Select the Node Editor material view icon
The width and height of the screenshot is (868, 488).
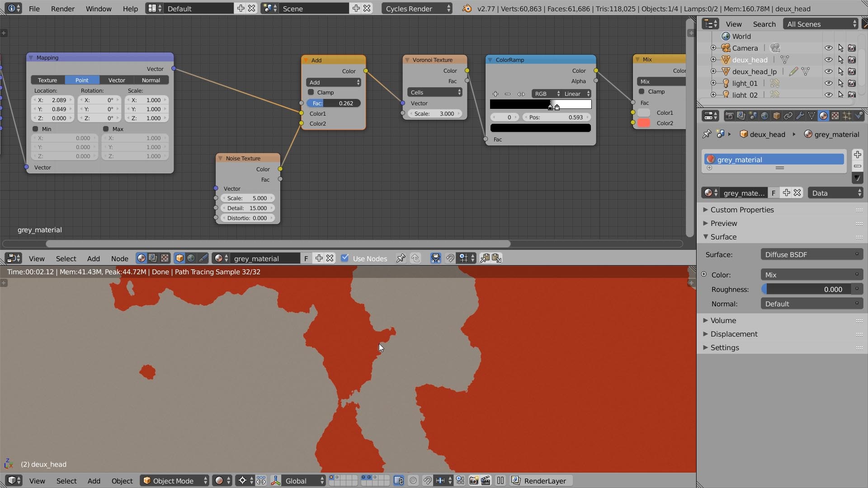click(x=142, y=258)
